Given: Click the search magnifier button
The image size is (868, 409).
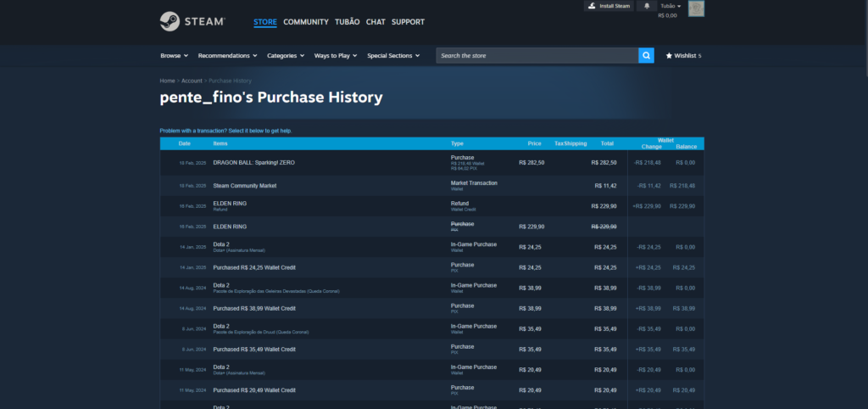Looking at the screenshot, I should (646, 55).
